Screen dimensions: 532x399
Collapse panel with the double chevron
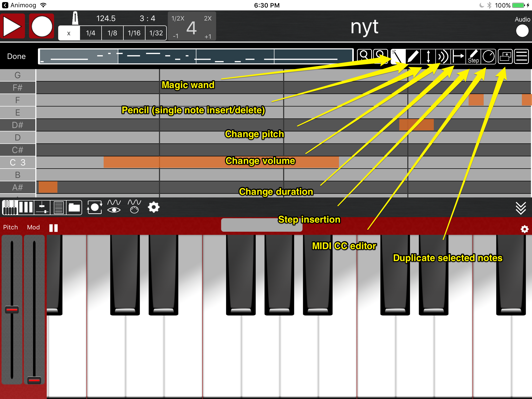pos(521,208)
